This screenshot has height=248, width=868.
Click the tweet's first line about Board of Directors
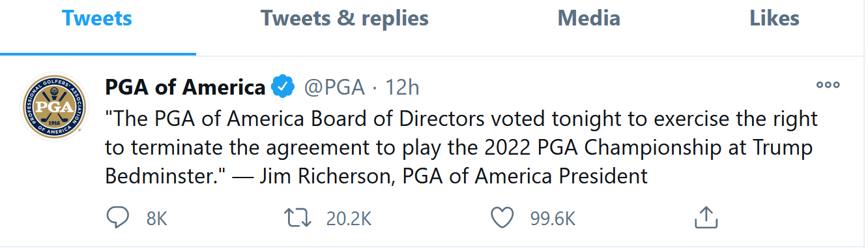[x=461, y=119]
